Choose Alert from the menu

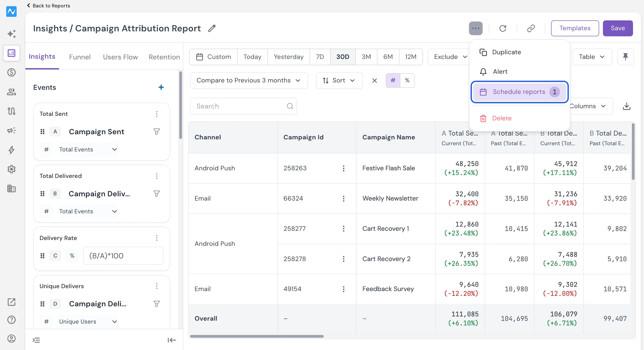519,72
